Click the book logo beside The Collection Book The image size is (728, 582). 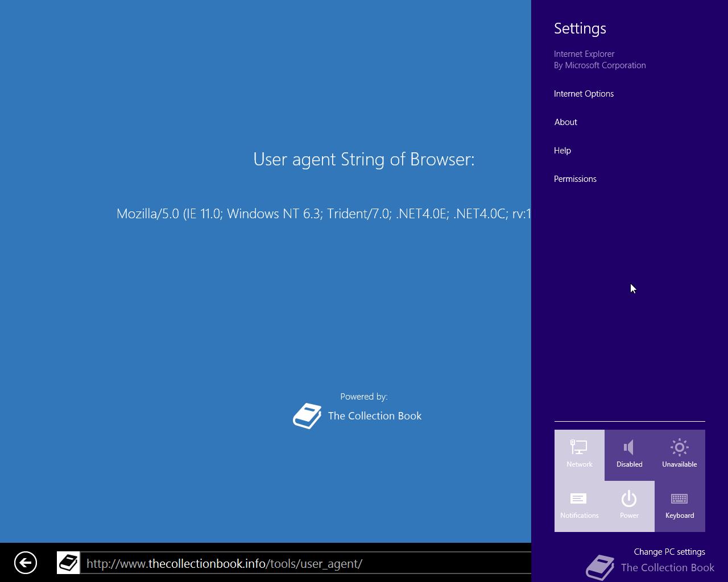click(x=307, y=416)
